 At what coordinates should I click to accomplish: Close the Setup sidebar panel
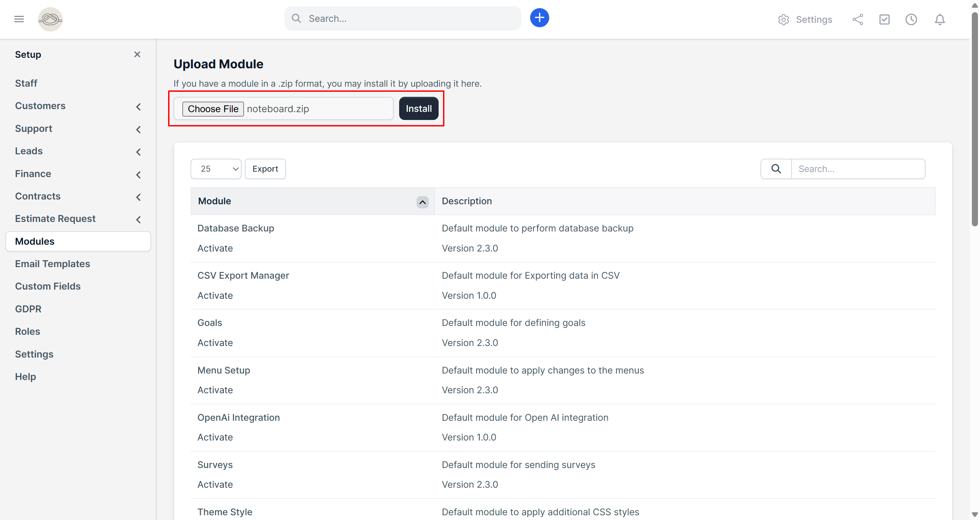click(x=137, y=54)
